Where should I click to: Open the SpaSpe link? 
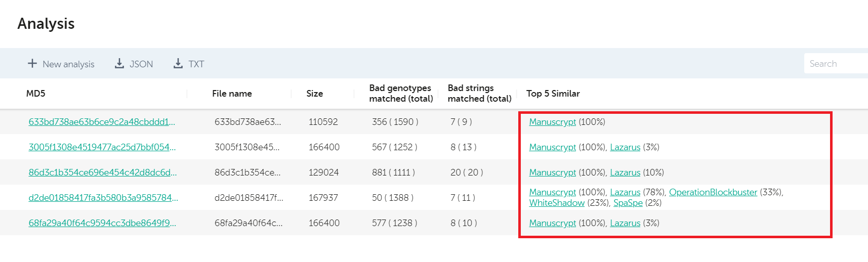(x=628, y=203)
